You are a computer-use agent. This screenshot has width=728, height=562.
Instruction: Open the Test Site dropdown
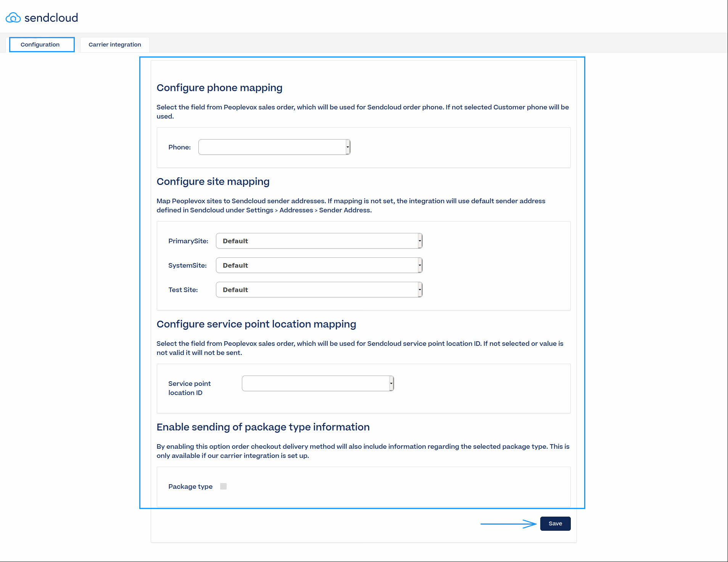point(319,290)
